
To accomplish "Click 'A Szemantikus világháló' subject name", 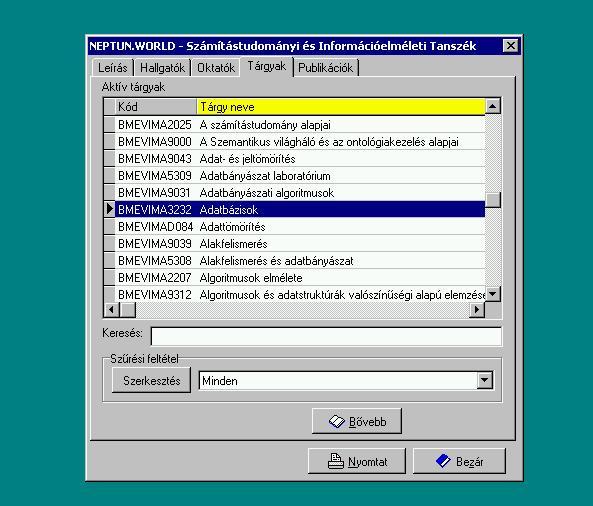I will coord(329,142).
